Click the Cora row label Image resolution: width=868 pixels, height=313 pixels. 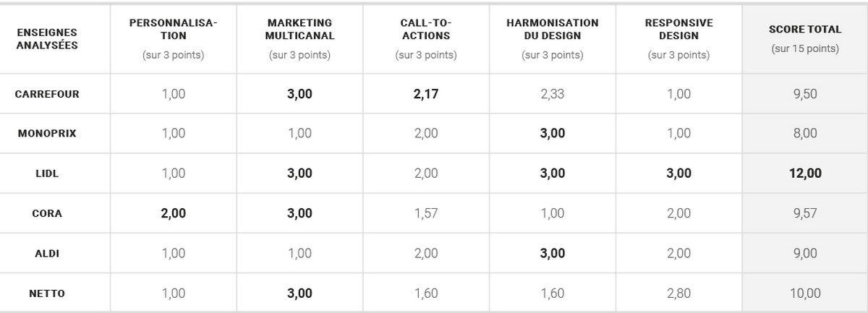tap(47, 213)
